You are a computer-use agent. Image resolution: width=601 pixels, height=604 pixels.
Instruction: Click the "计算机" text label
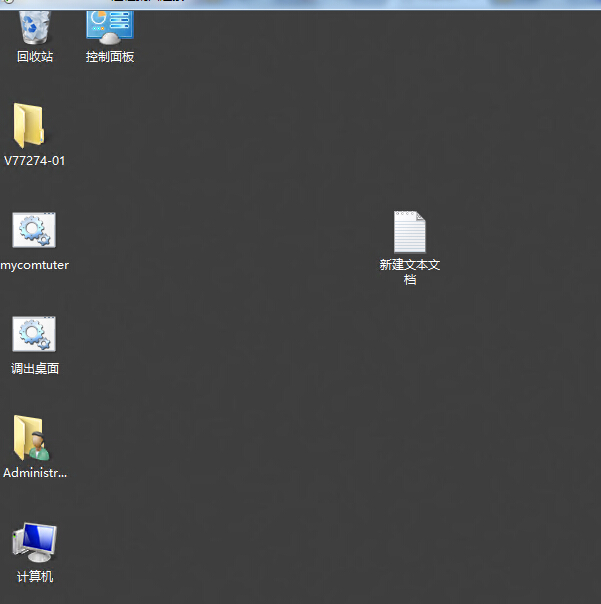[x=35, y=577]
